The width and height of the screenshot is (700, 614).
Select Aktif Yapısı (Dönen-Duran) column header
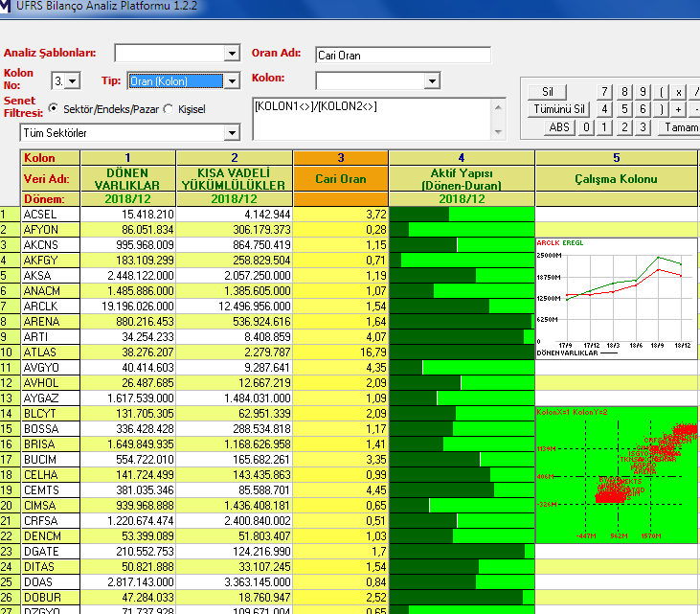[x=462, y=179]
